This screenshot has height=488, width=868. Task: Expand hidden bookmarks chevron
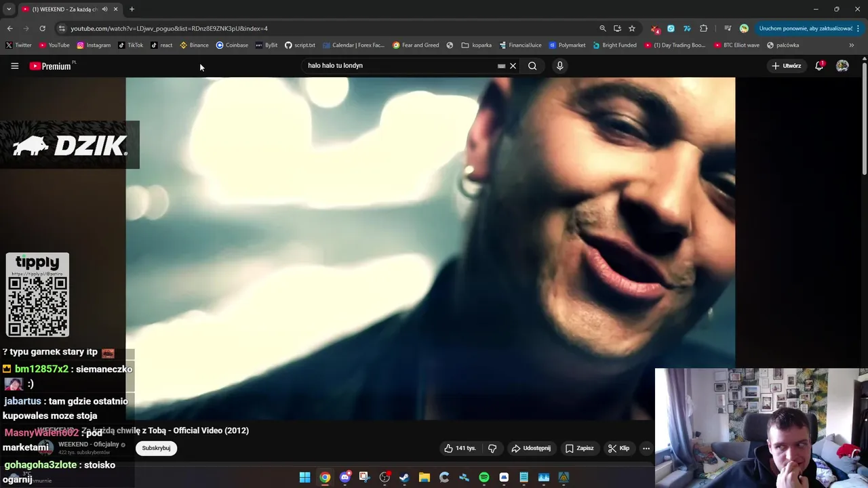pos(851,45)
